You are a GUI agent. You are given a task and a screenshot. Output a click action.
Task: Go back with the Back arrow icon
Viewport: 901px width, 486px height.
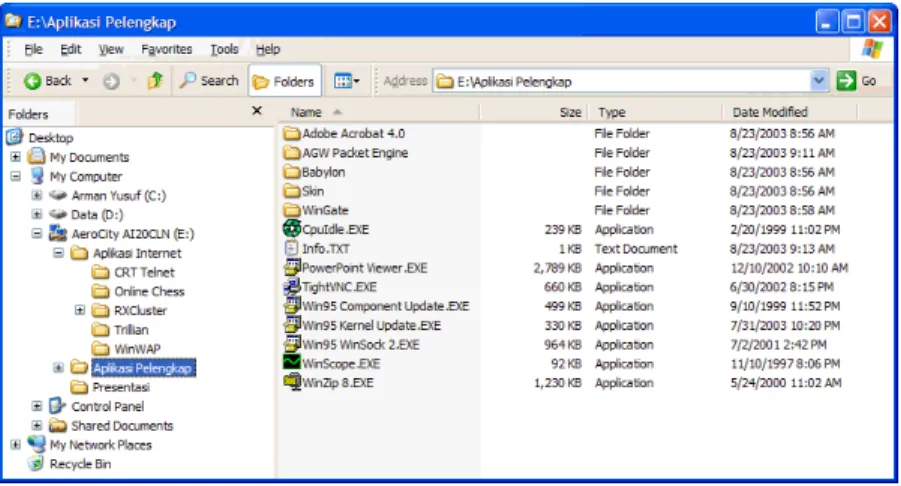point(32,81)
